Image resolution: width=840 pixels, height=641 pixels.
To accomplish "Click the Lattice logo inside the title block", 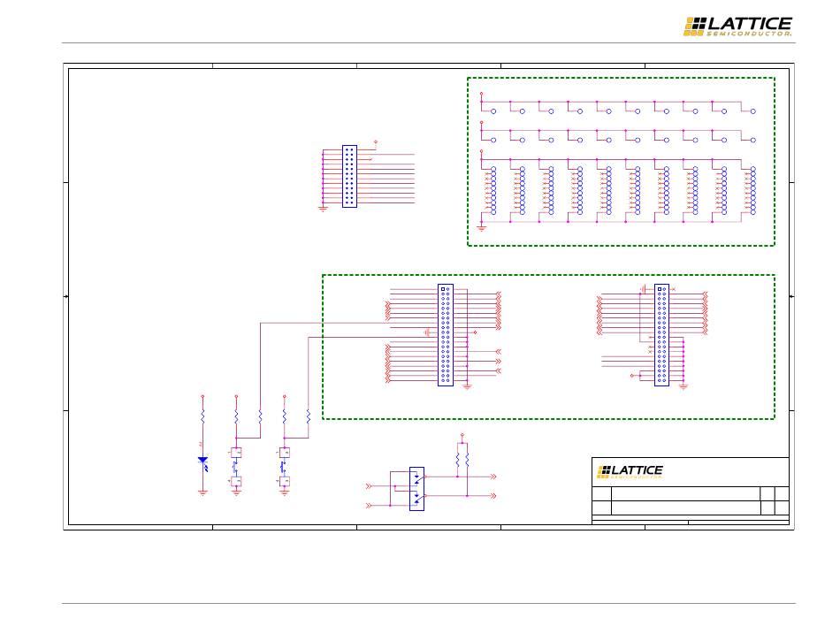I will (x=630, y=471).
